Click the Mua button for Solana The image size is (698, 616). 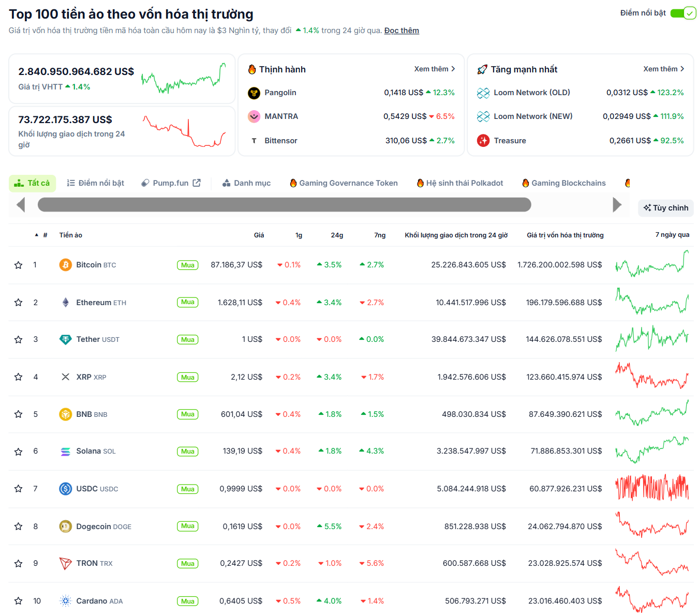(x=188, y=452)
